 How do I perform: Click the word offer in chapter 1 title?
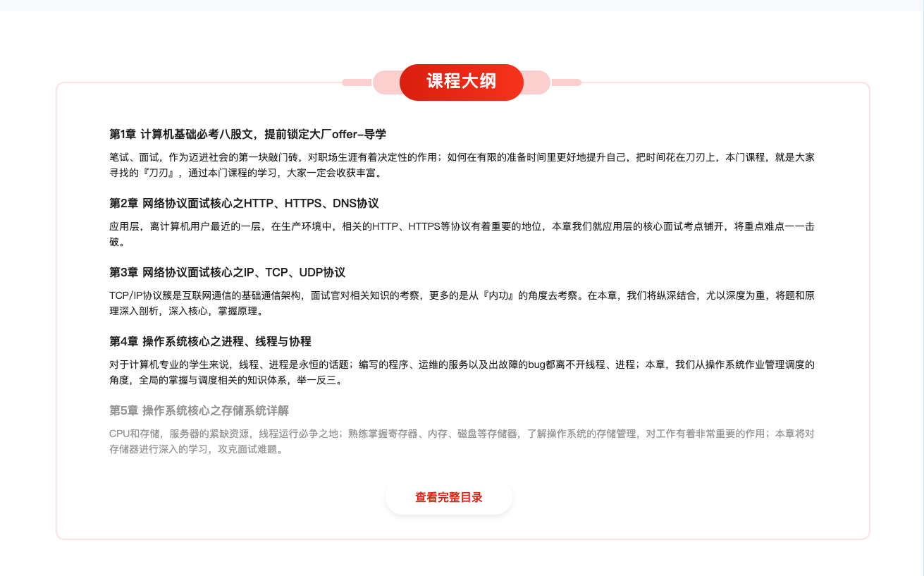coord(345,134)
